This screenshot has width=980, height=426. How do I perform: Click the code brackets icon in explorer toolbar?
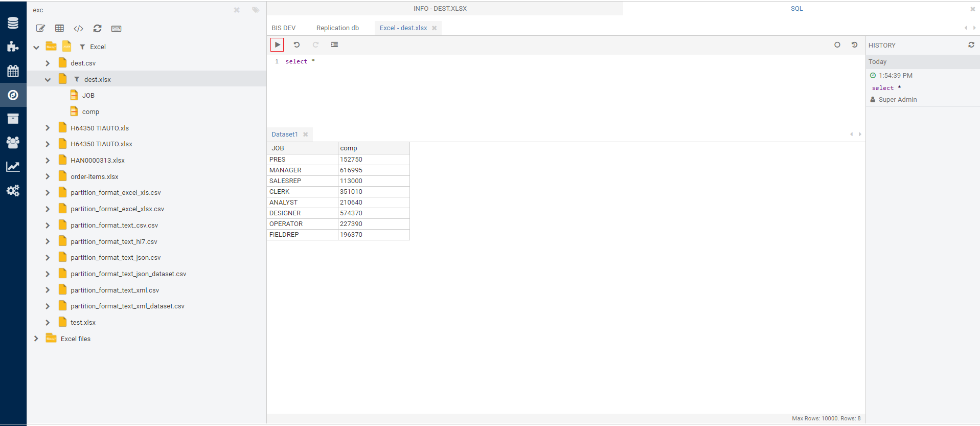[78, 29]
